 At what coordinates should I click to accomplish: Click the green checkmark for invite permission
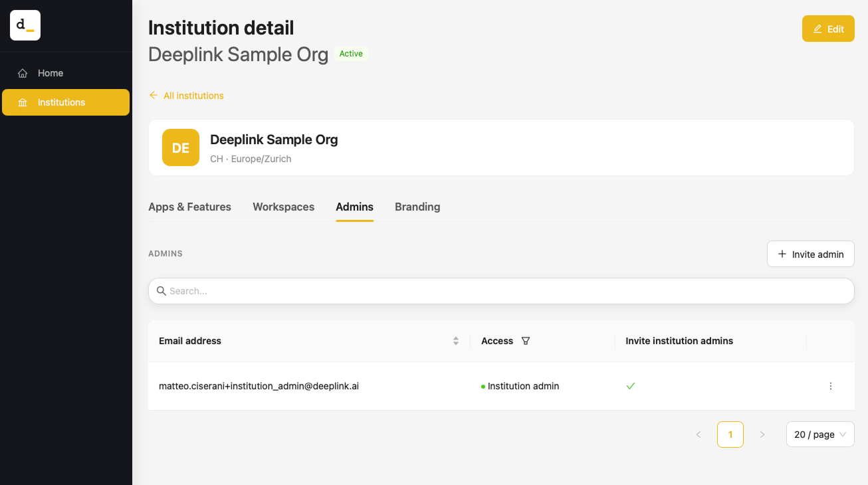(631, 386)
